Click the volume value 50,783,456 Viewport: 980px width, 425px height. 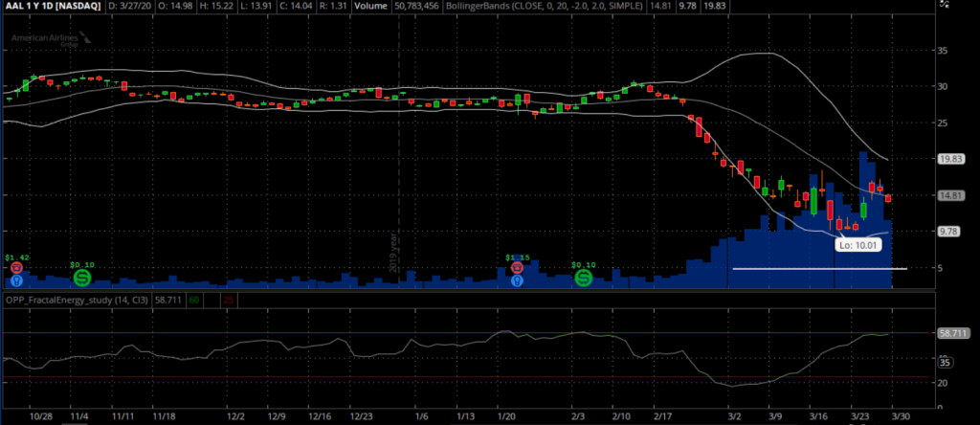coord(417,6)
